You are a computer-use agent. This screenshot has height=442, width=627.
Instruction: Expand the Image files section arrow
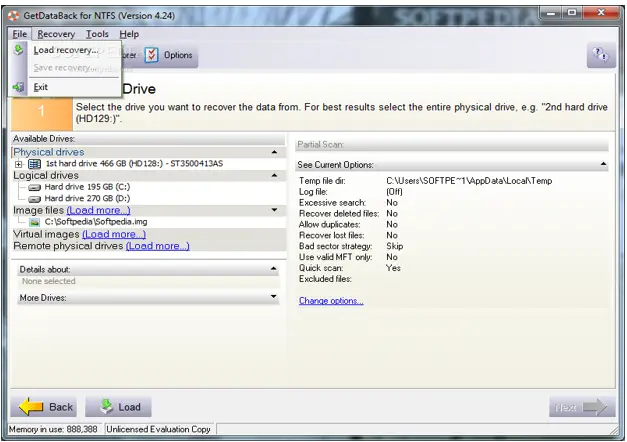point(274,210)
